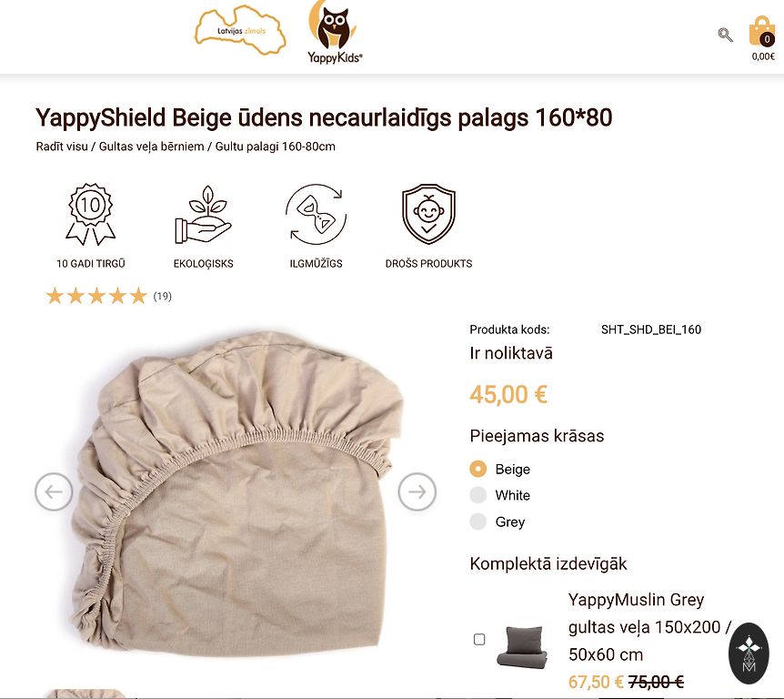Open the shopping cart bag icon
Viewport: 784px width, 699px height.
[x=762, y=32]
